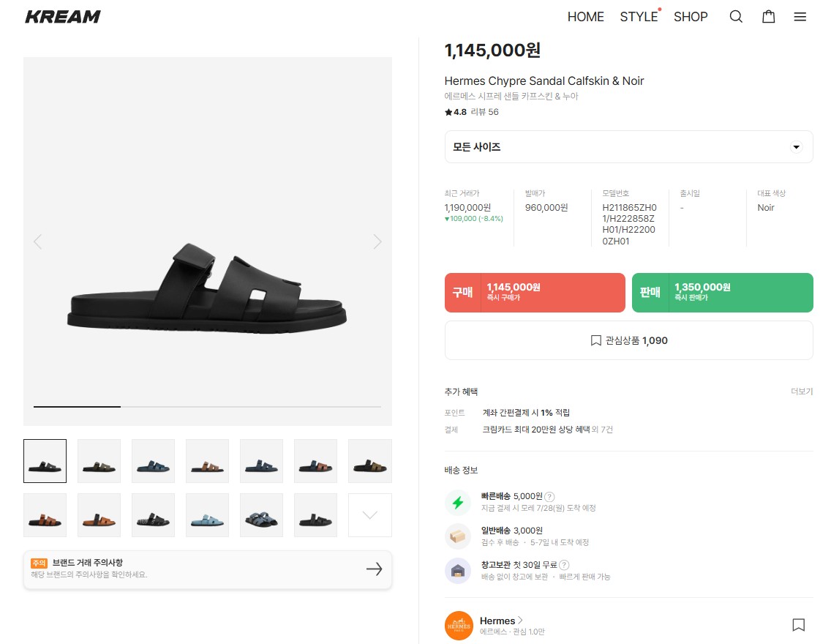This screenshot has height=644, width=831.
Task: Click the green 판매 sell button
Action: 722,293
